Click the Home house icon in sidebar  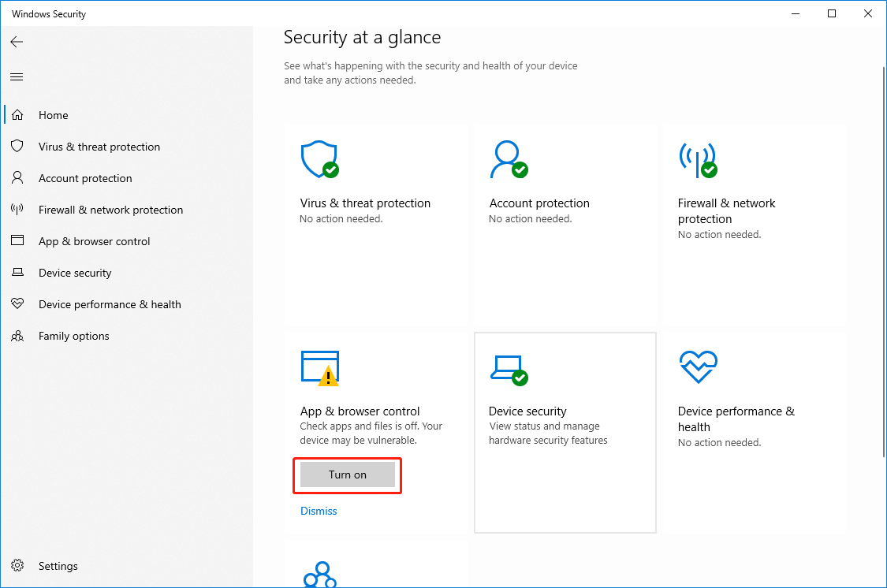point(17,115)
